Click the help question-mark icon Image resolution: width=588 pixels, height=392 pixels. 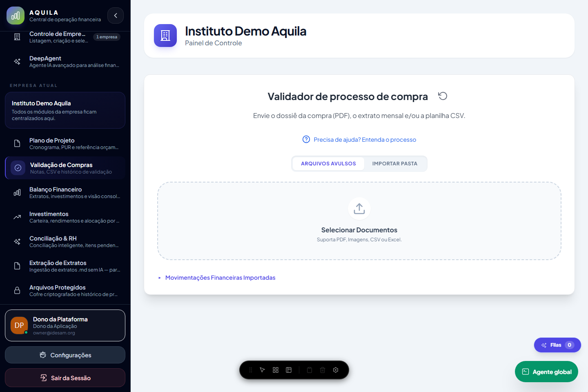click(306, 139)
